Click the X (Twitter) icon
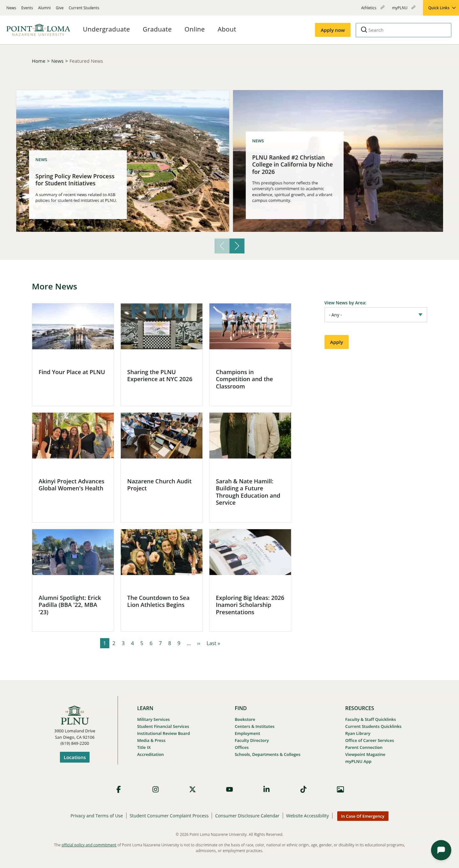Screen dimensions: 459x868 tap(192, 789)
